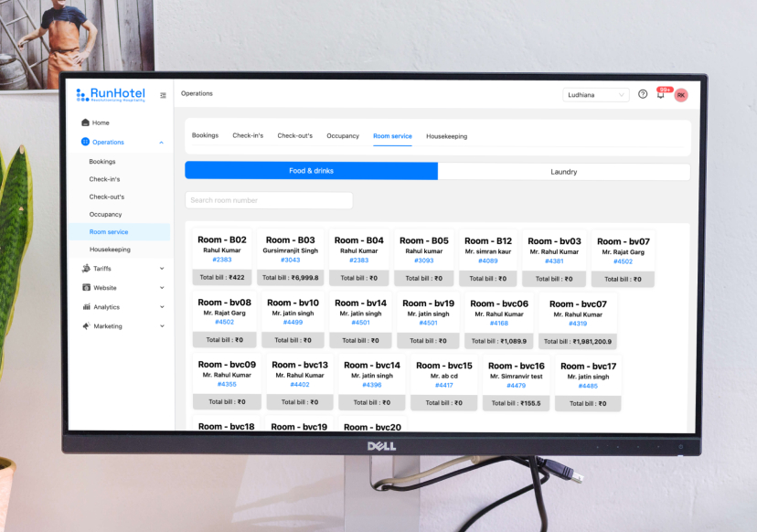This screenshot has width=757, height=532.
Task: Open the Room - bv19 card
Action: coord(428,321)
